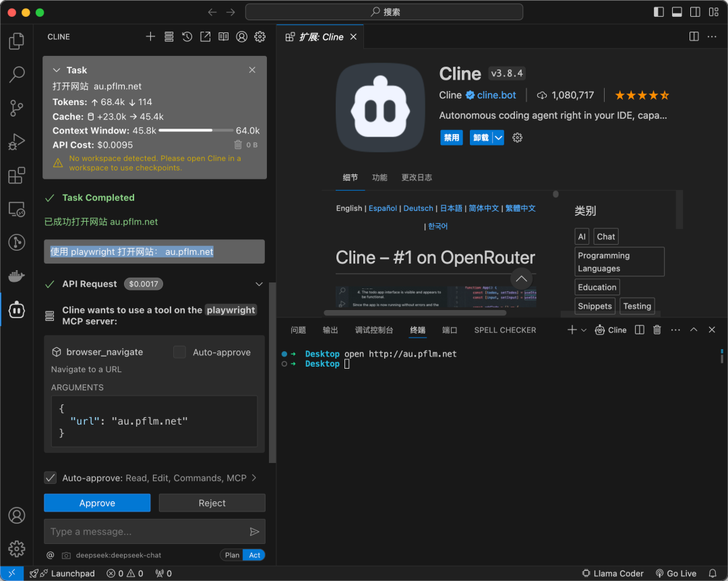Open the Cline account icon
The width and height of the screenshot is (728, 581).
point(241,37)
